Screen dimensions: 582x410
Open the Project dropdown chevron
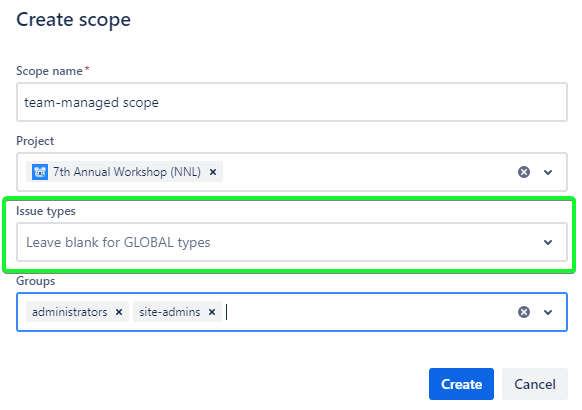pos(548,172)
